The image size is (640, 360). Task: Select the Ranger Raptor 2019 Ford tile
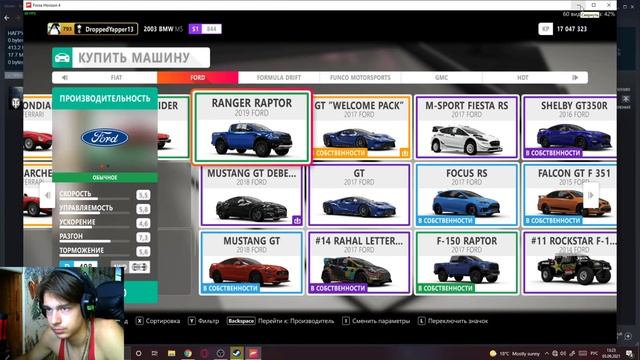click(251, 127)
